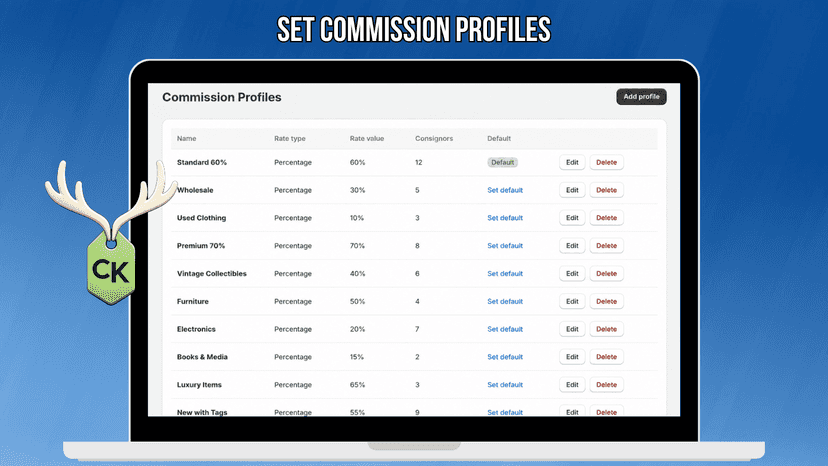Edit the Used Clothing profile
This screenshot has height=466, width=828.
572,218
